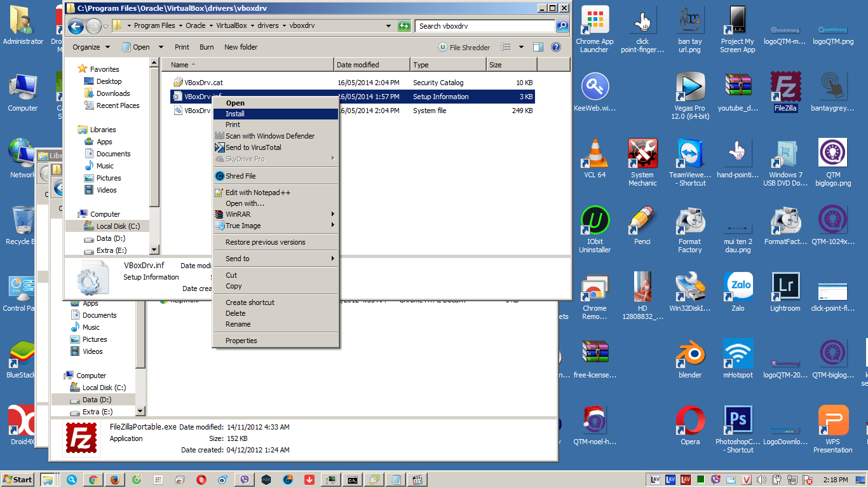Open the Organize dropdown menu
The width and height of the screenshot is (868, 488).
[x=91, y=47]
